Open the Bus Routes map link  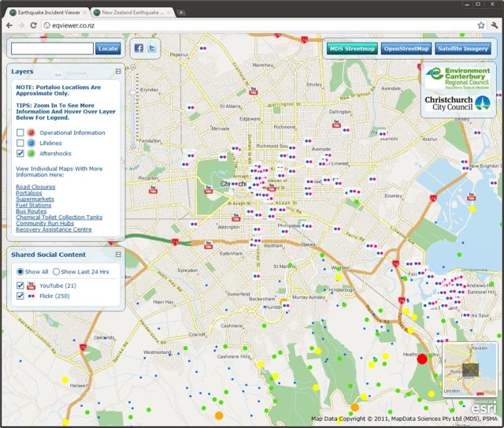coord(31,211)
